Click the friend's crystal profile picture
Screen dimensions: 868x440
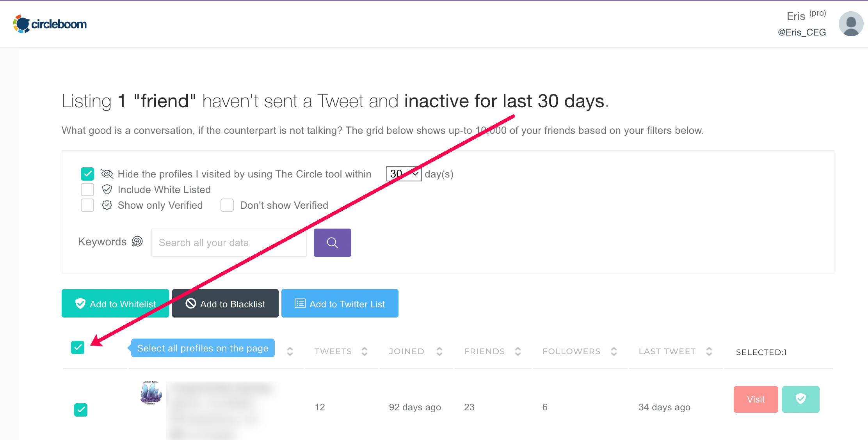pos(151,393)
